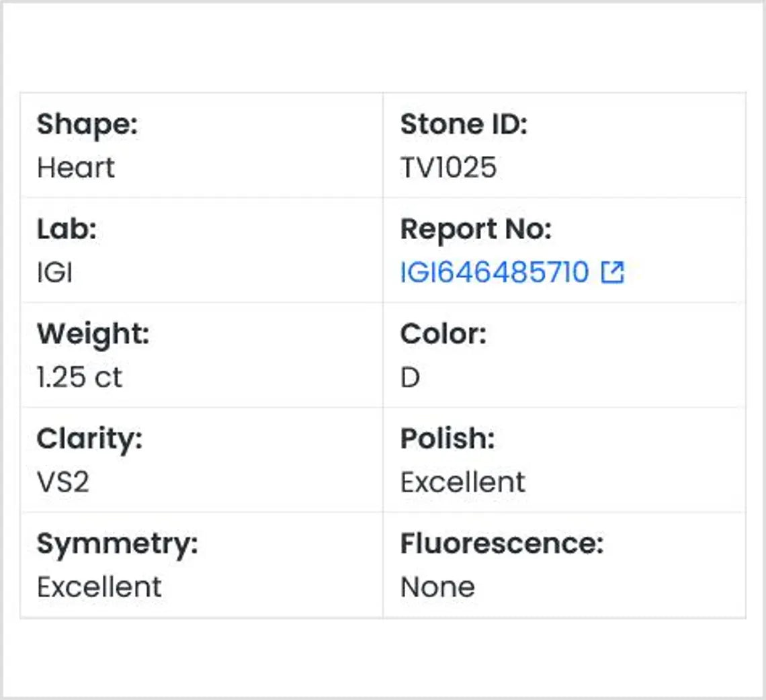766x700 pixels.
Task: Click the Lab label
Action: tap(67, 230)
